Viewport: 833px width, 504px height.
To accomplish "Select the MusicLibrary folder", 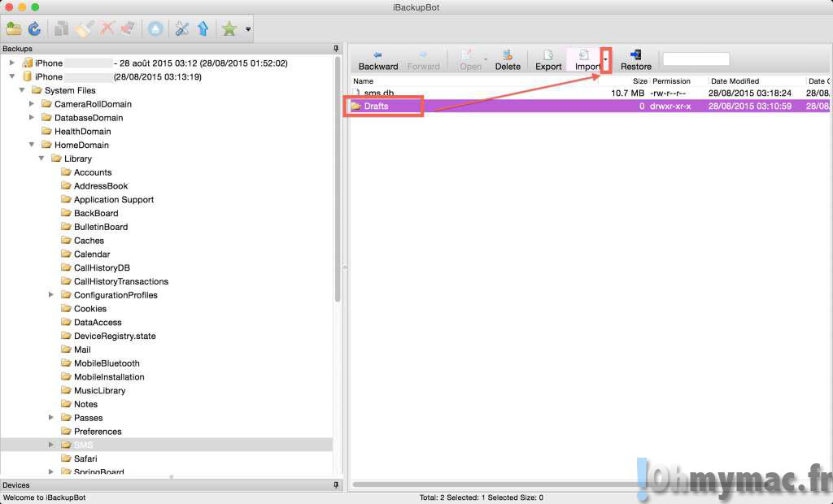I will click(x=99, y=390).
